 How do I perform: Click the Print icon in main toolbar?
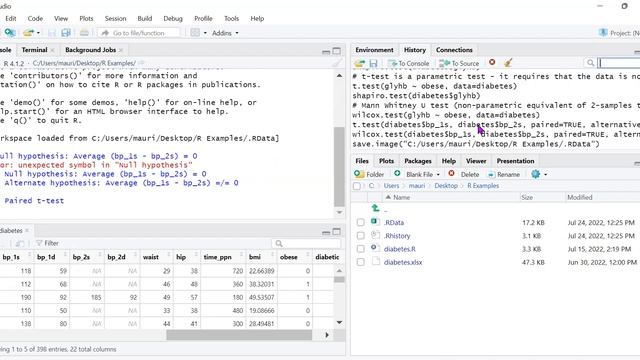(x=84, y=33)
